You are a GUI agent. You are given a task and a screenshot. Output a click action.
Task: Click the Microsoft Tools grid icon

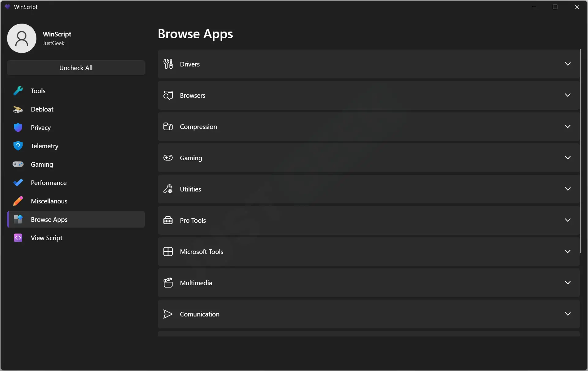(168, 252)
